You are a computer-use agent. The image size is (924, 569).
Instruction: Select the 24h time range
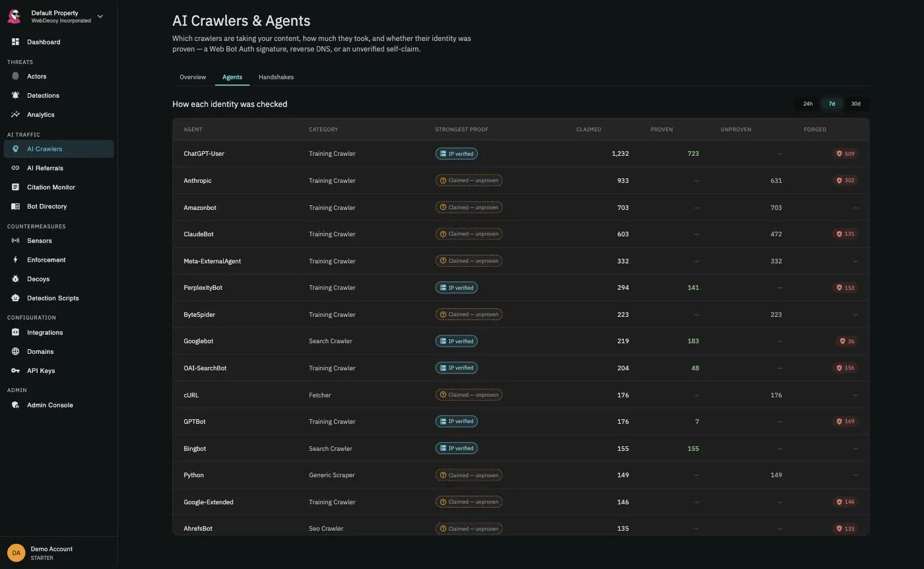pyautogui.click(x=808, y=104)
